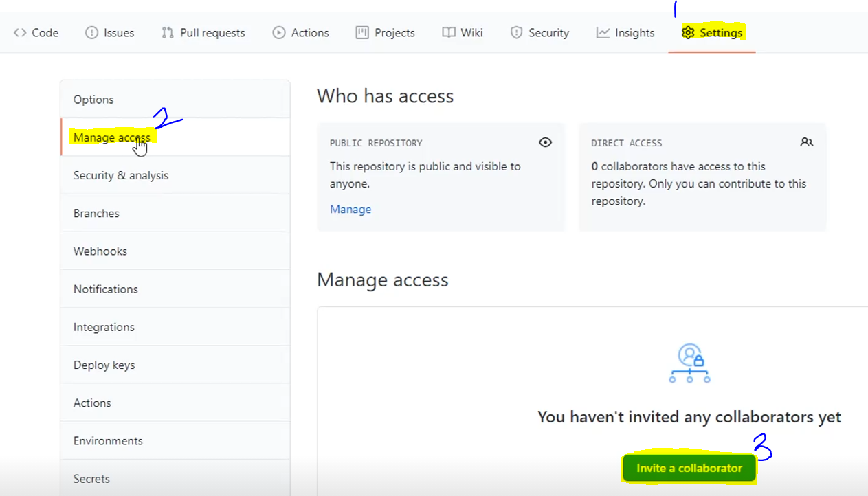Click the Projects board icon
The height and width of the screenshot is (496, 868).
pos(362,32)
